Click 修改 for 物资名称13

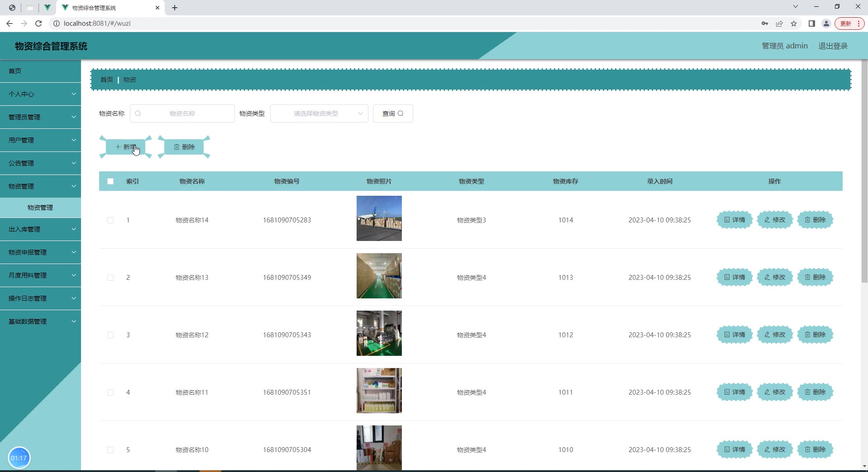(x=775, y=277)
